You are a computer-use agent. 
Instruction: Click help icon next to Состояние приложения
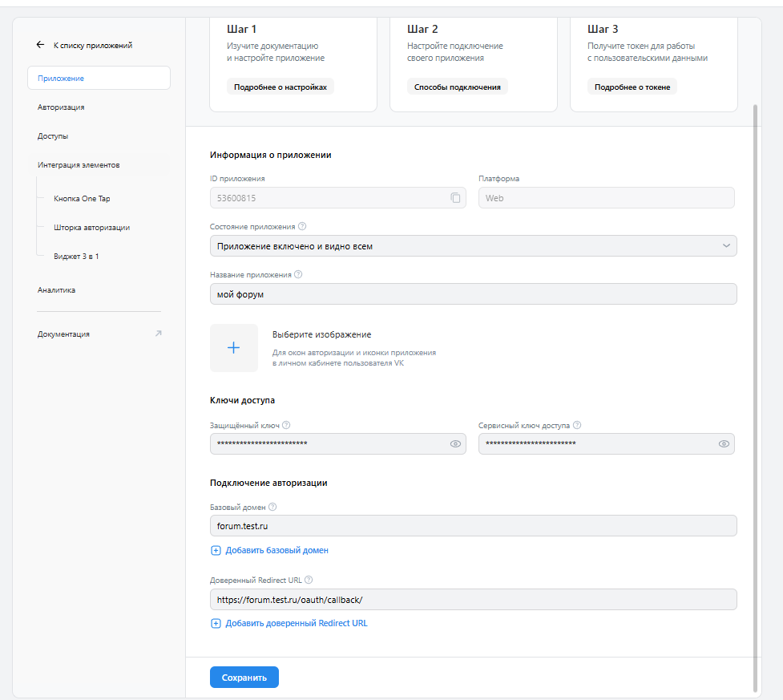click(x=302, y=226)
